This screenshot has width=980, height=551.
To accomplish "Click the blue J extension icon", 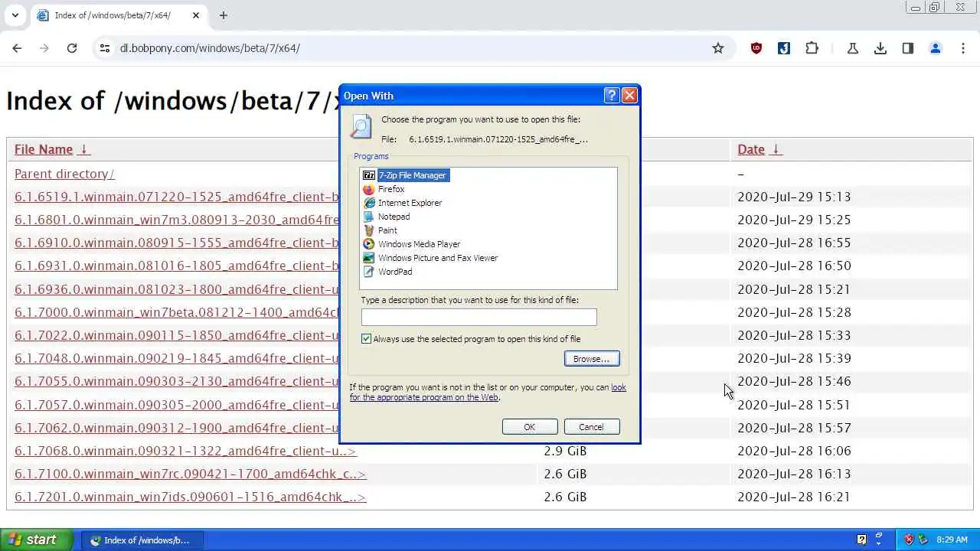I will pos(784,48).
